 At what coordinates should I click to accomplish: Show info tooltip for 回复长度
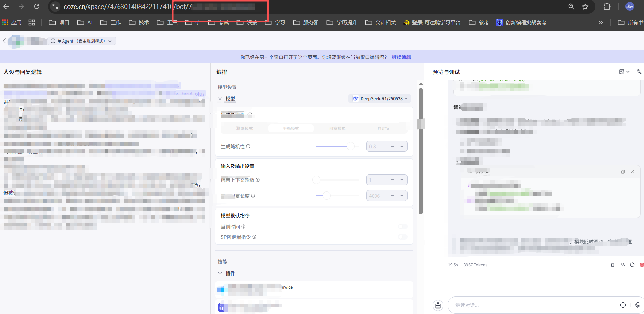coord(253,196)
